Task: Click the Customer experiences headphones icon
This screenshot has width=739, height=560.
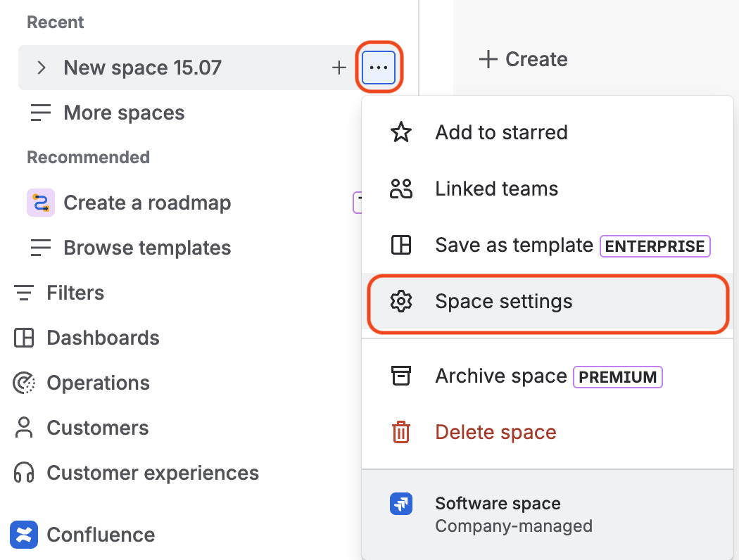Action: tap(24, 473)
